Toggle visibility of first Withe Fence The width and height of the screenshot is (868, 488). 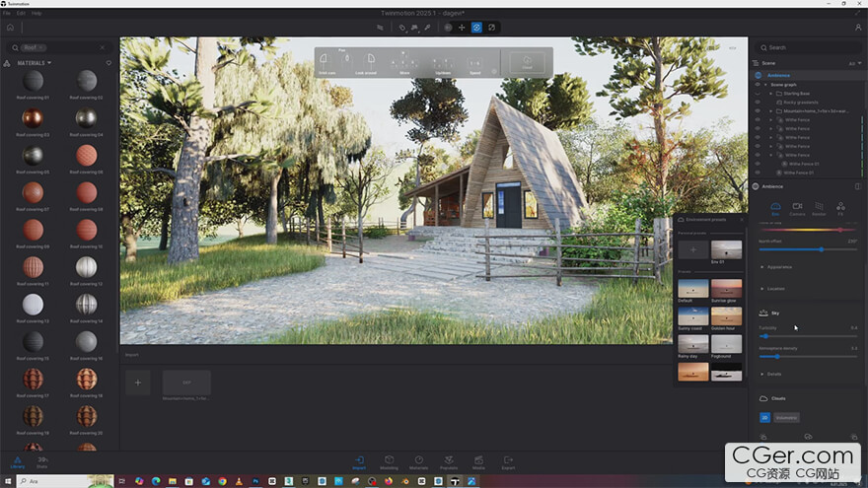tap(758, 120)
